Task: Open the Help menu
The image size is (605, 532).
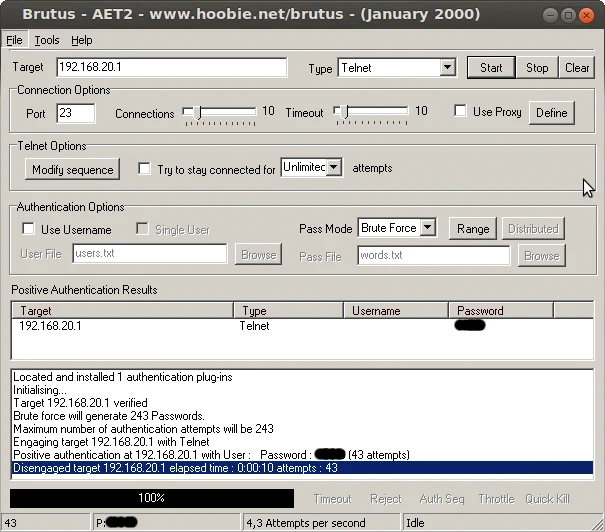Action: 81,40
